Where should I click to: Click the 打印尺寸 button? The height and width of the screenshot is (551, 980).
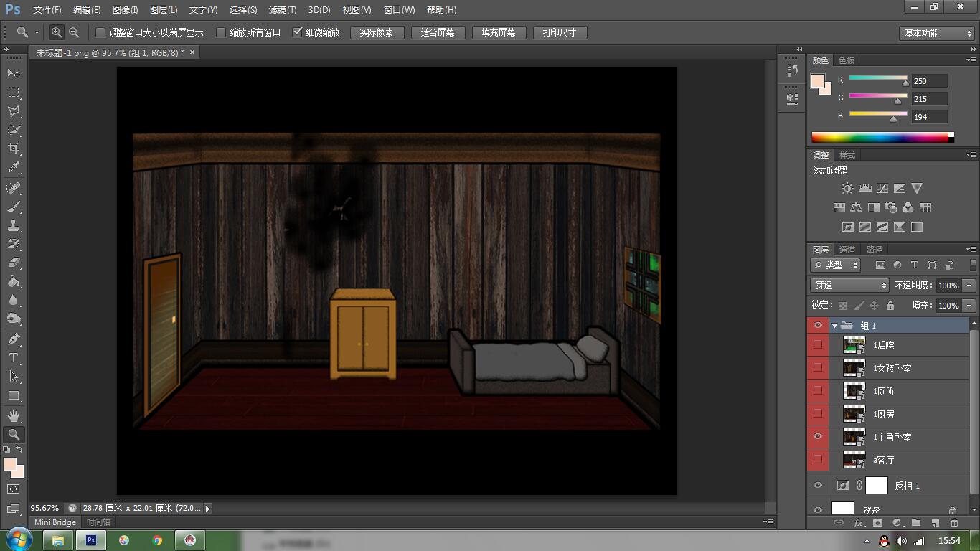click(x=560, y=32)
